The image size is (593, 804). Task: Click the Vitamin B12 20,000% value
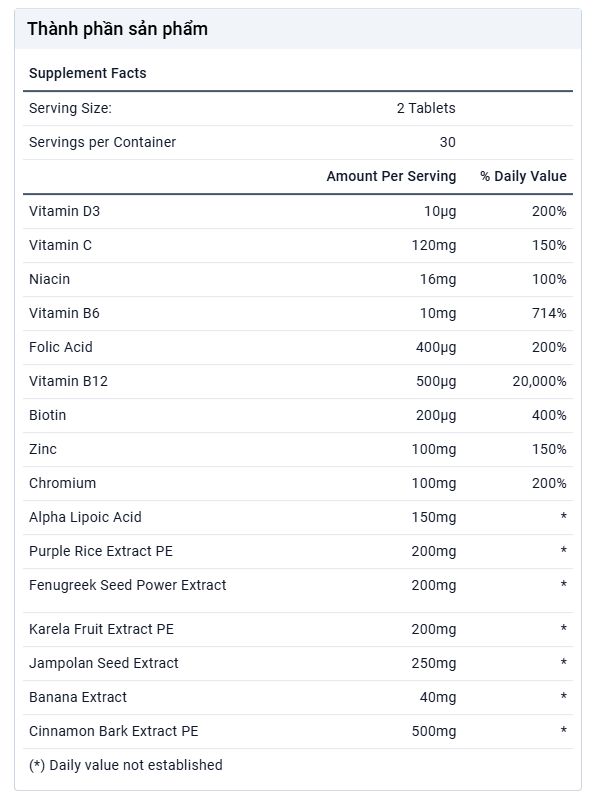pyautogui.click(x=539, y=381)
